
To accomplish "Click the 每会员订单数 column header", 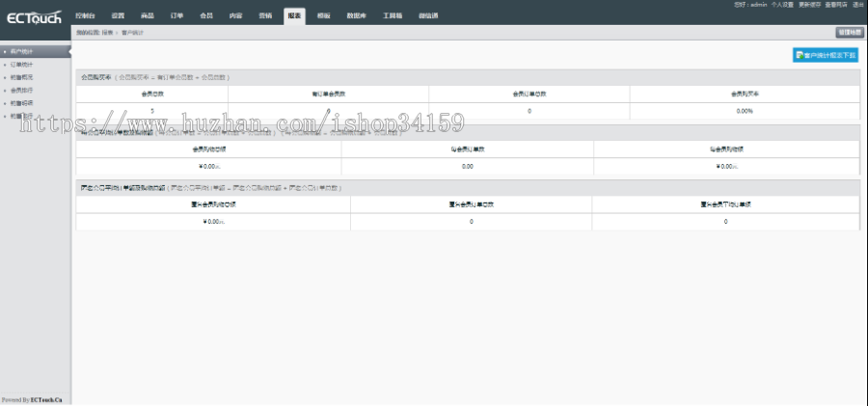I will (x=468, y=149).
